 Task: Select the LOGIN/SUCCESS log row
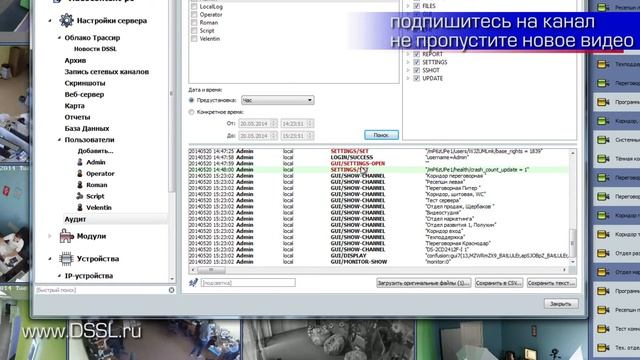coord(378,157)
